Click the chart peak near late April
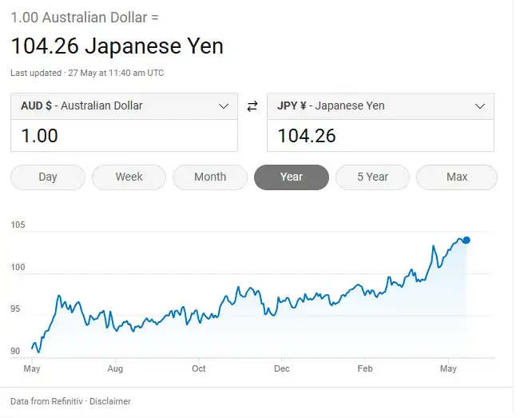The image size is (532, 418). [x=433, y=245]
